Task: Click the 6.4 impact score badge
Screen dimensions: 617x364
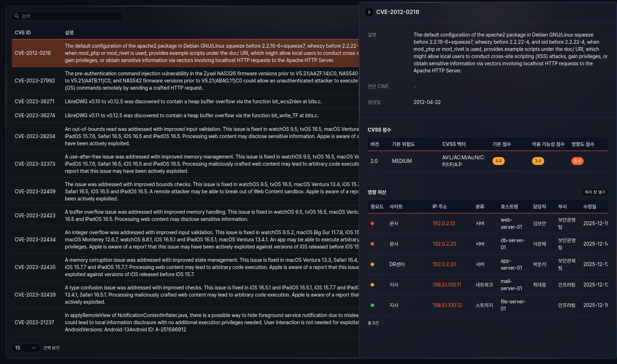Action: coord(577,161)
